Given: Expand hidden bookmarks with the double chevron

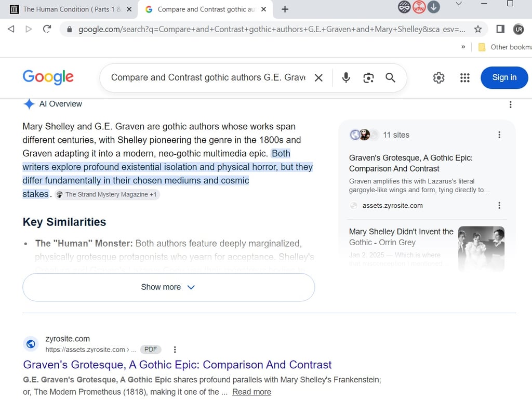Looking at the screenshot, I should [463, 47].
